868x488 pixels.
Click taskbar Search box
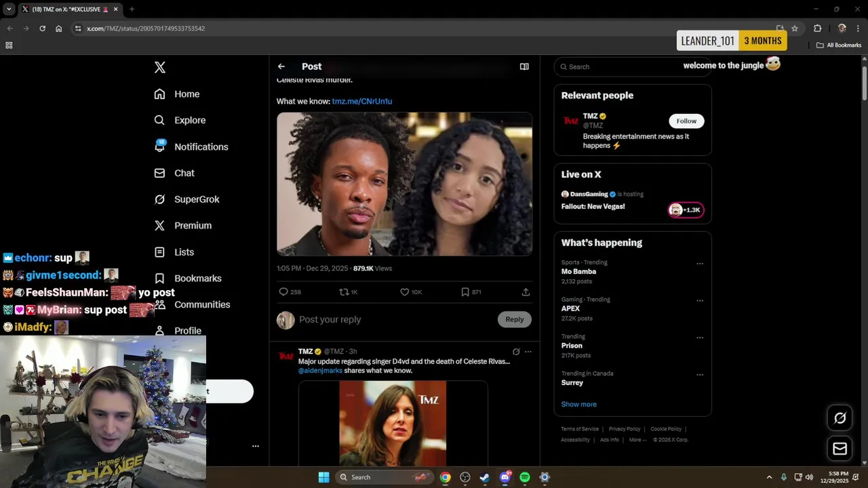click(384, 477)
